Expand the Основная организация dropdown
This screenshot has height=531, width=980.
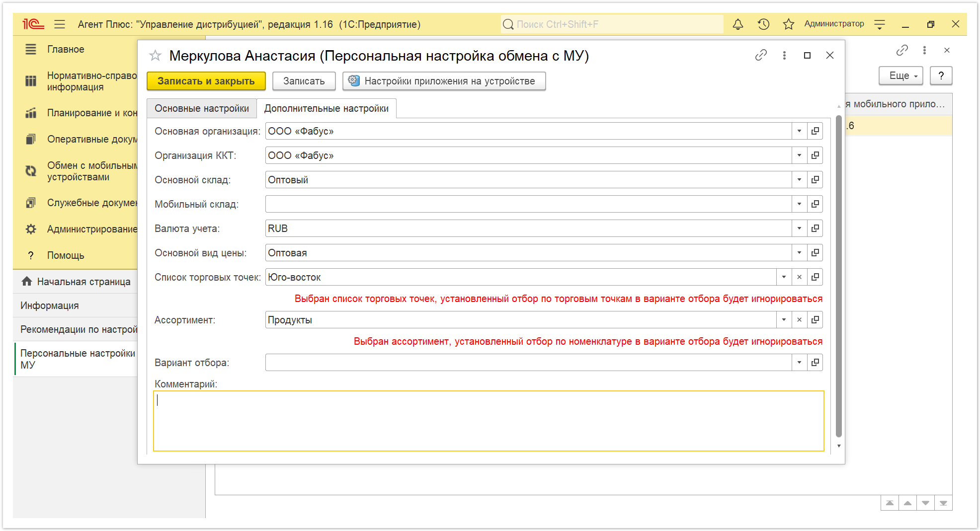[799, 131]
